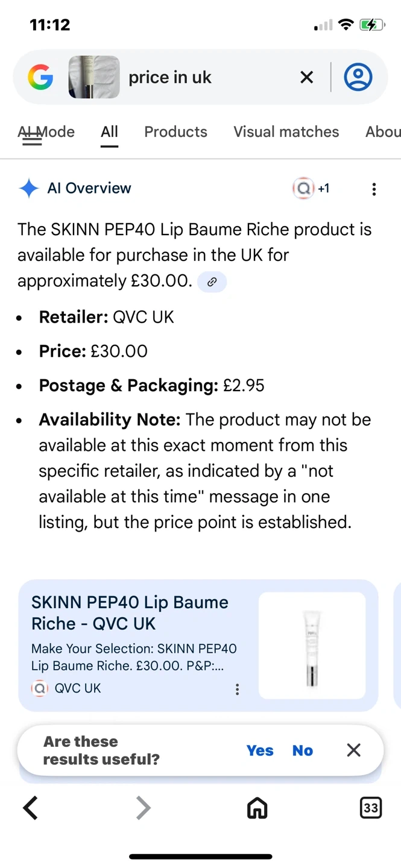Open the Google account profile icon
Screen dimensions: 401x868
[x=358, y=77]
